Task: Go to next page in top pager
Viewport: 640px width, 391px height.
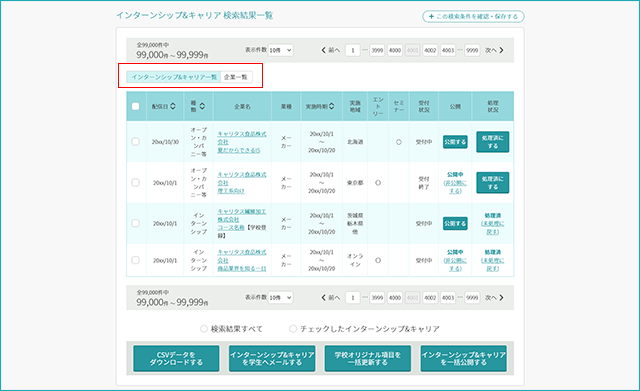Action: (494, 50)
